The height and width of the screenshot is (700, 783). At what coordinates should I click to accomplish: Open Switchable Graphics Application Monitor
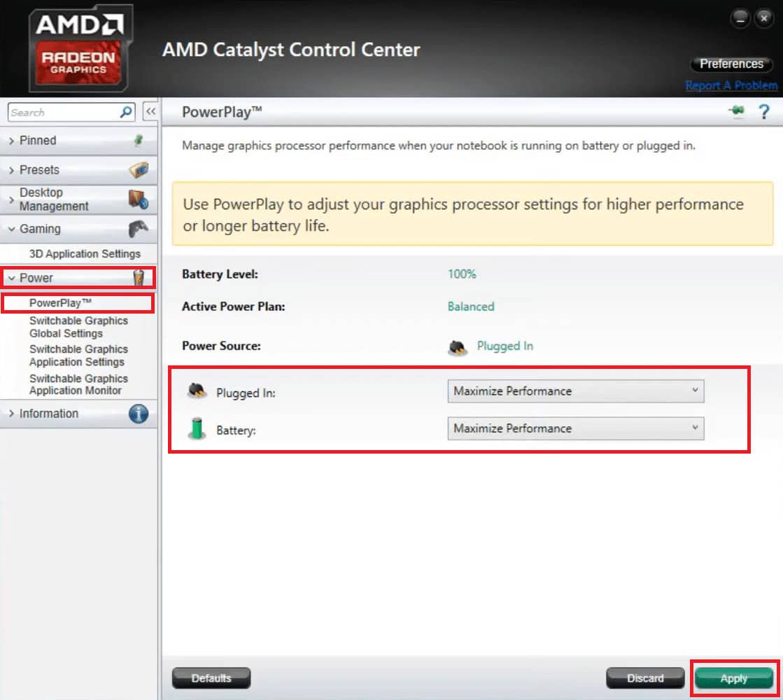tap(78, 384)
